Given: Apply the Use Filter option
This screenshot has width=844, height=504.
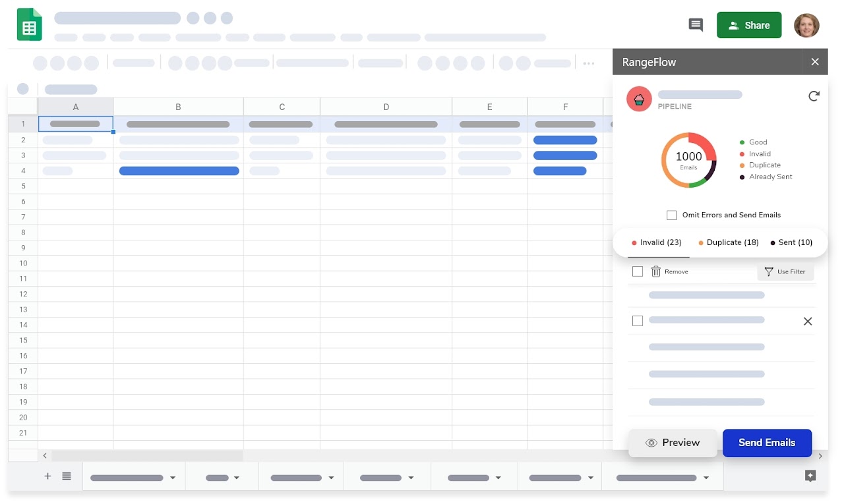Looking at the screenshot, I should point(785,271).
